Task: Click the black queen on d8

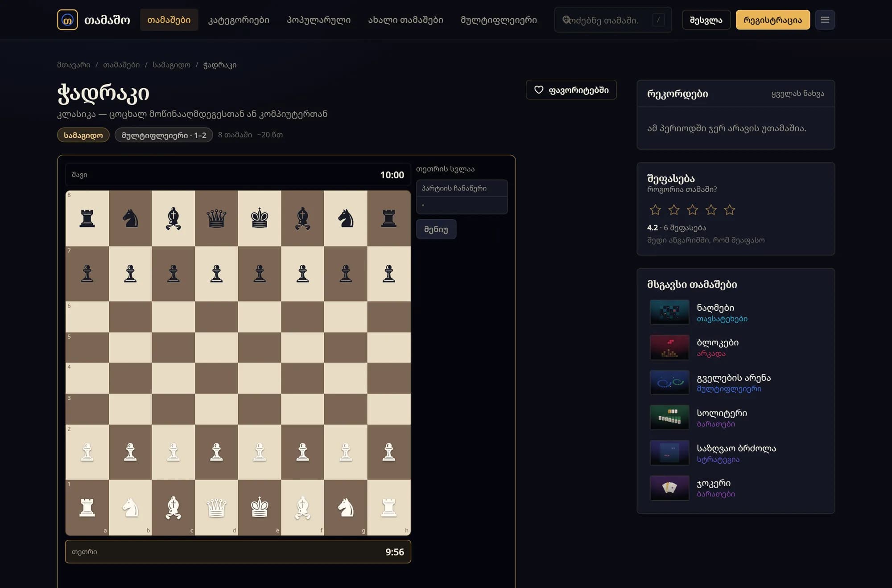Action: tap(216, 218)
